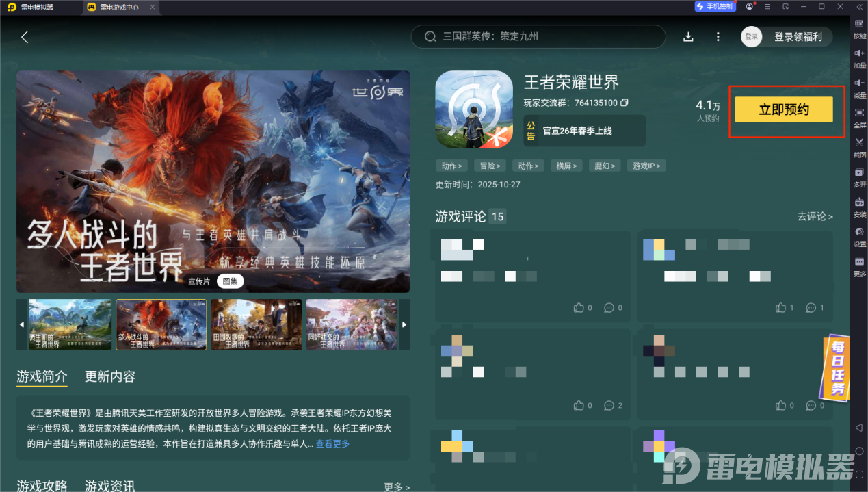
Task: Open the 游戏简介 tab
Action: [42, 376]
